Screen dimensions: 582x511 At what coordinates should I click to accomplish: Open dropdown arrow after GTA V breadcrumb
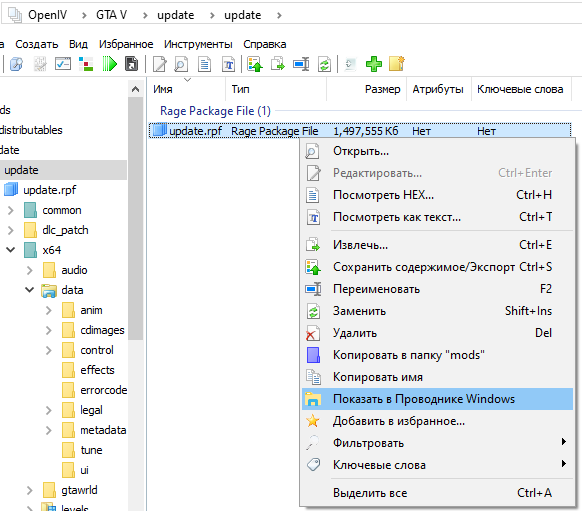click(x=145, y=15)
